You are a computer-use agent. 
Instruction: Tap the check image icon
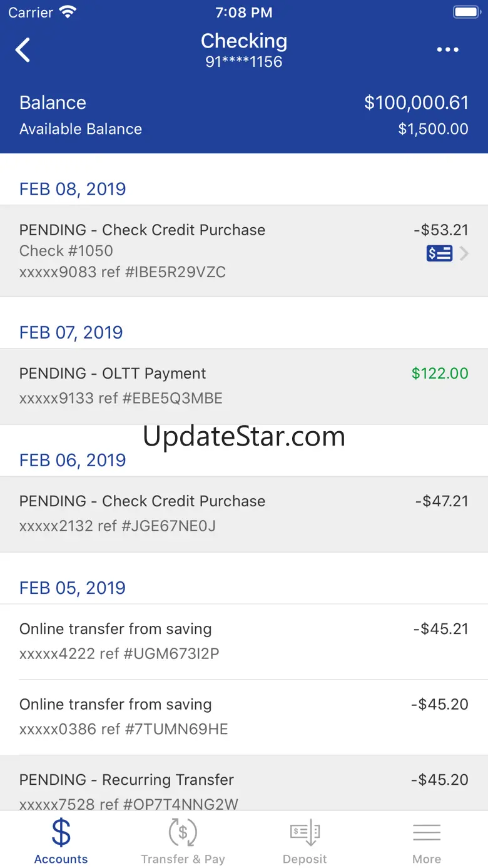439,253
